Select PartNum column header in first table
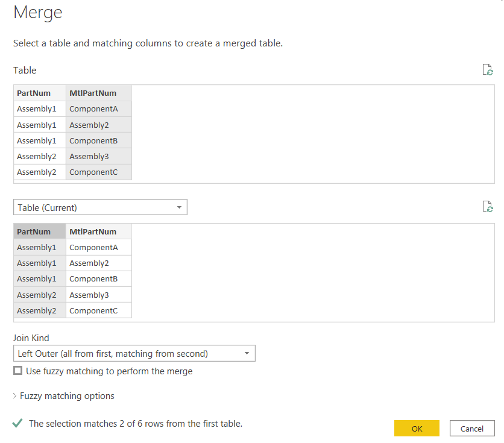 (x=40, y=93)
